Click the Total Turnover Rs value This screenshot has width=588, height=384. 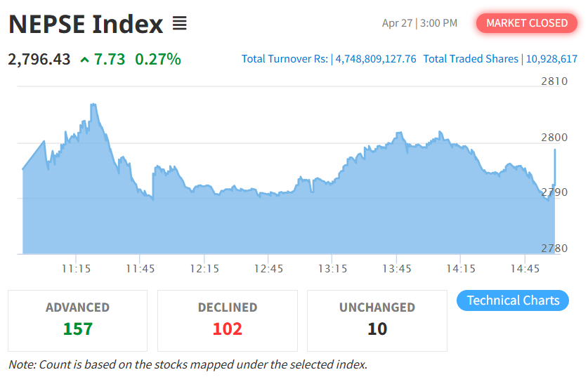(376, 59)
